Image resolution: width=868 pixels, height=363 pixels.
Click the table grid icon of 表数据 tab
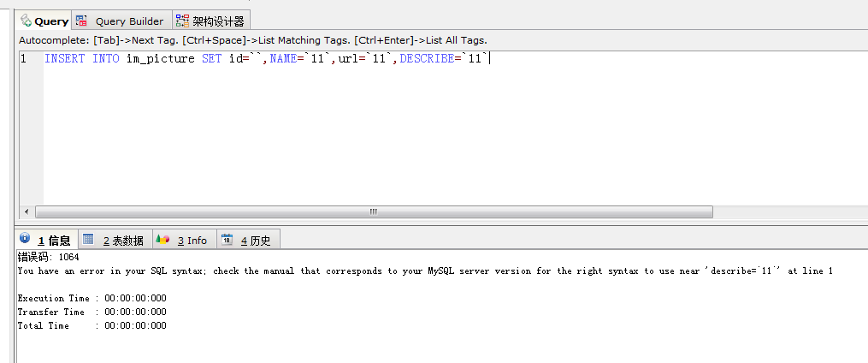click(x=88, y=239)
